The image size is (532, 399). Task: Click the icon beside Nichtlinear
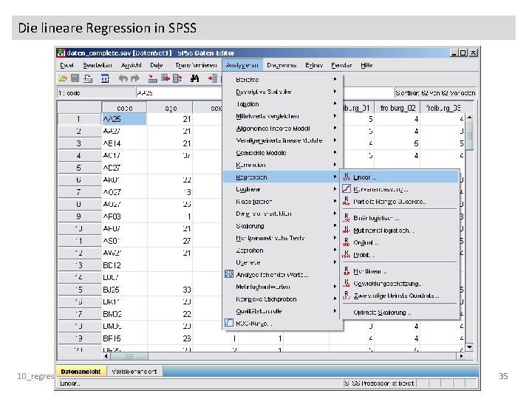click(346, 270)
